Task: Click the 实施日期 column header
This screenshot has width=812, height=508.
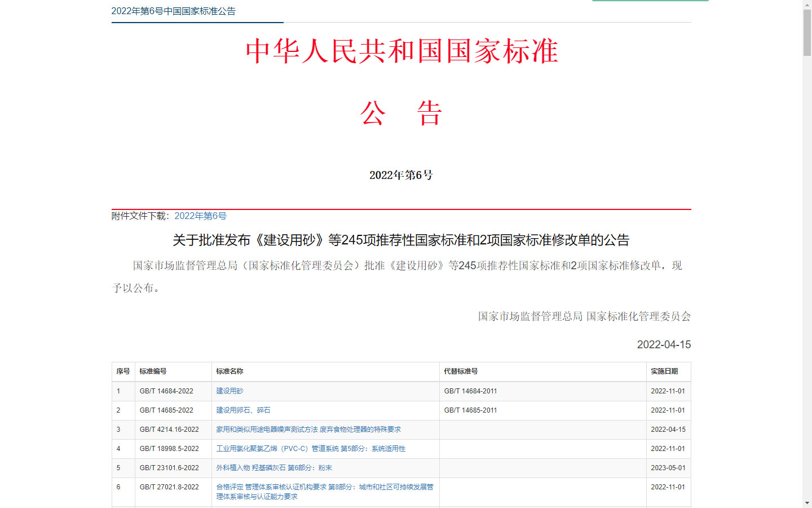Action: coord(664,371)
